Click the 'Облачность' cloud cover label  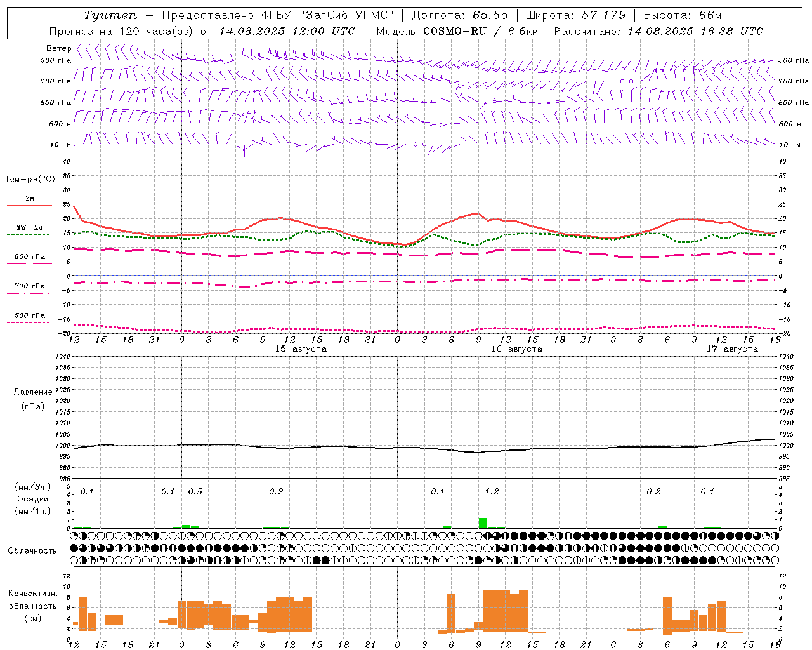[x=32, y=551]
